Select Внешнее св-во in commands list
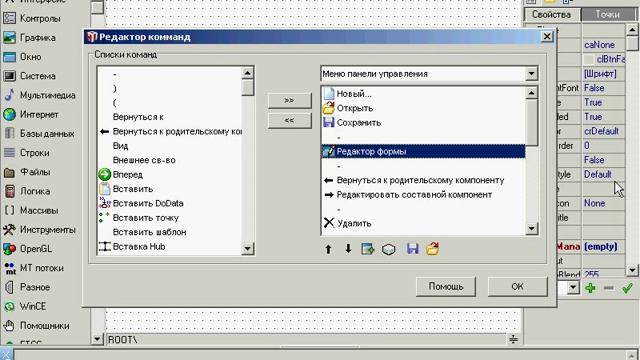The height and width of the screenshot is (360, 640). pyautogui.click(x=170, y=160)
